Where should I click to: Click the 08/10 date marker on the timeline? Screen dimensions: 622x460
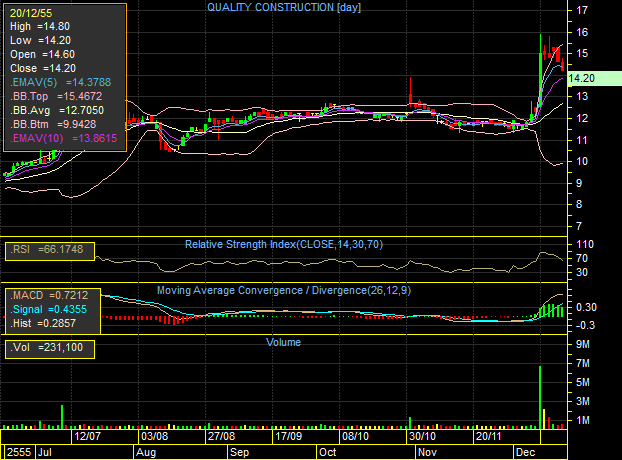[355, 437]
